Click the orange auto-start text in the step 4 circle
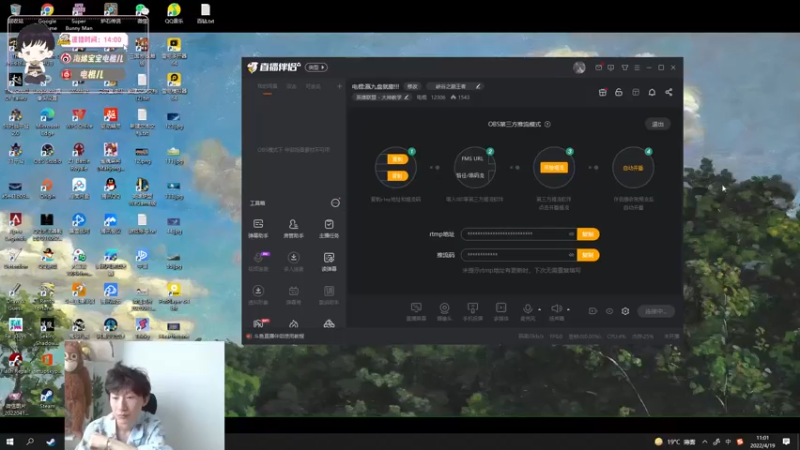The width and height of the screenshot is (800, 450). tap(633, 168)
